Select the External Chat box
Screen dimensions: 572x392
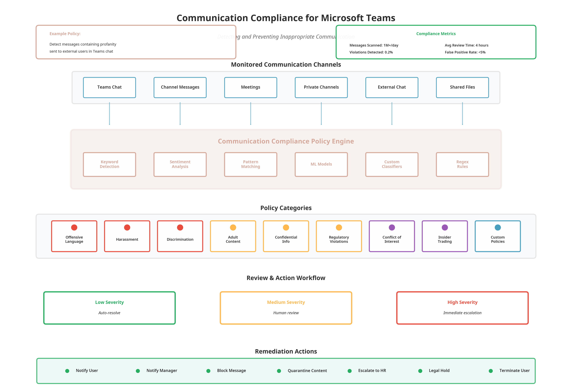pyautogui.click(x=392, y=87)
